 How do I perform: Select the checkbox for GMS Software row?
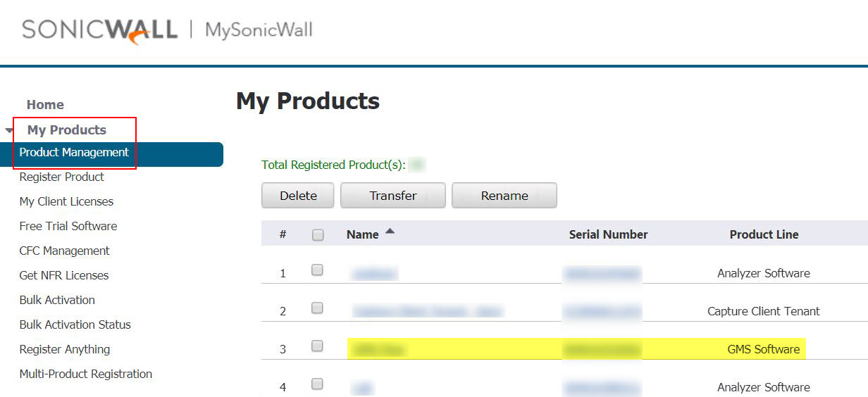click(317, 346)
